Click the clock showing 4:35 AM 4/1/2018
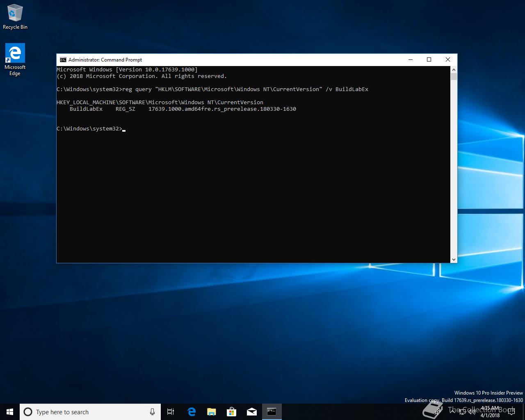This screenshot has width=525, height=420. click(x=490, y=412)
